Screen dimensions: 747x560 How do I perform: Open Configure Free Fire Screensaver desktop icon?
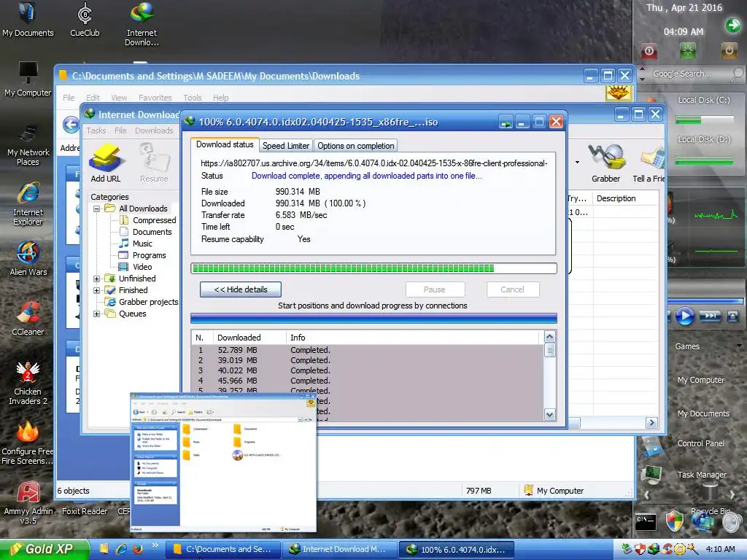(x=28, y=443)
